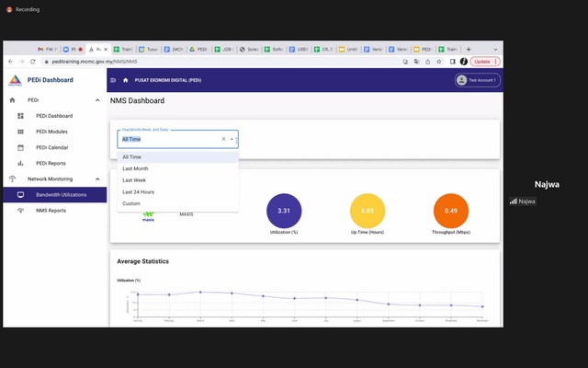Viewport: 588px width, 368px height.
Task: Click the home icon in header
Action: 125,80
